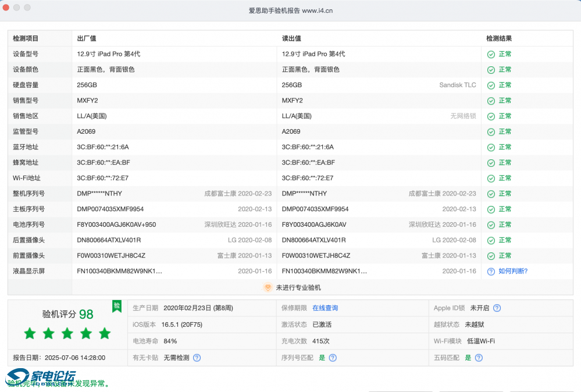Click green check icon in 设备颜色 row
Screen dimensions: 581x392
click(491, 70)
